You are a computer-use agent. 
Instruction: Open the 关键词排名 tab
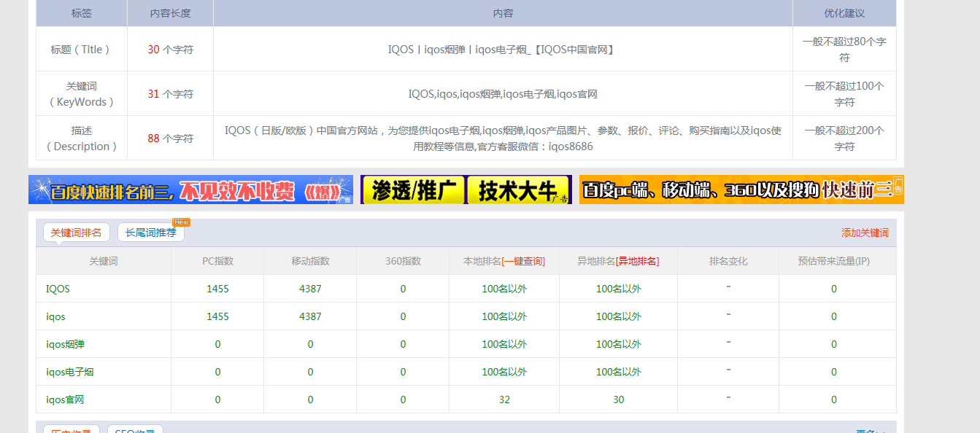(77, 233)
